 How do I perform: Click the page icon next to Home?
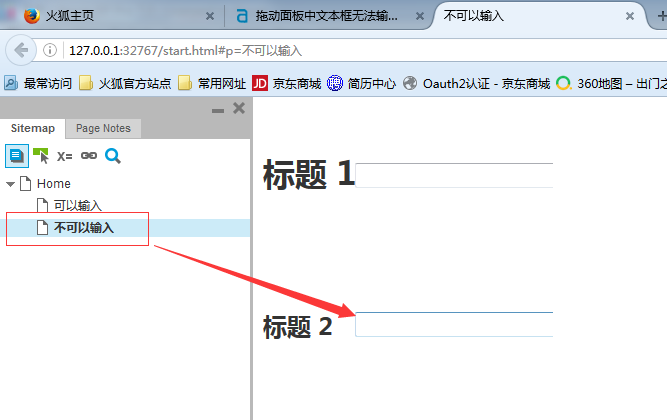tap(26, 183)
